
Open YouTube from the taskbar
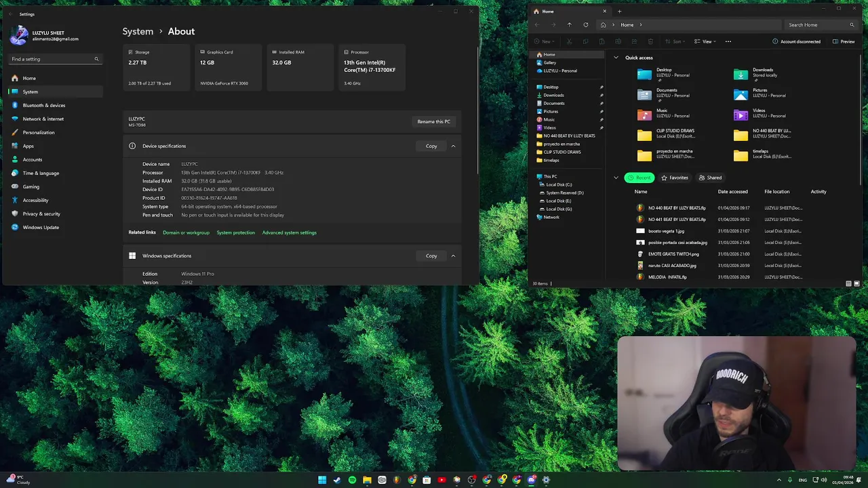pyautogui.click(x=441, y=480)
